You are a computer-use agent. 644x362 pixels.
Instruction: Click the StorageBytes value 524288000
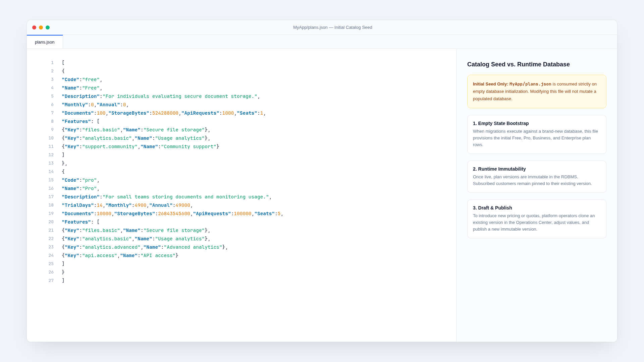(x=165, y=113)
